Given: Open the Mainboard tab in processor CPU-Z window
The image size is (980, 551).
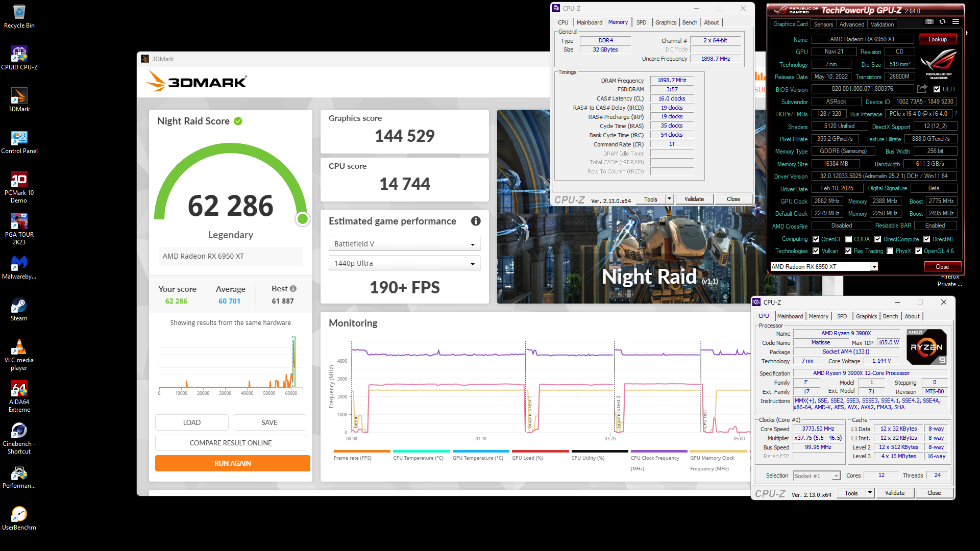Looking at the screenshot, I should (x=790, y=316).
